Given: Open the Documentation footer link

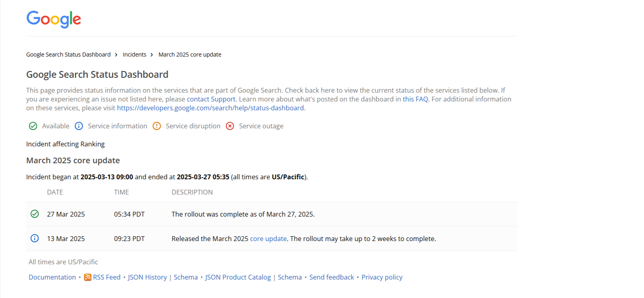Looking at the screenshot, I should [52, 277].
